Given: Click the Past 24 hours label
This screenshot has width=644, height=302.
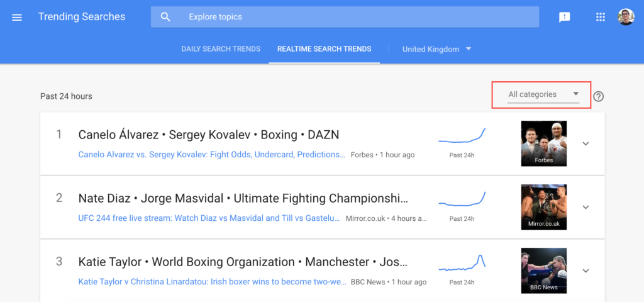Looking at the screenshot, I should pos(66,96).
